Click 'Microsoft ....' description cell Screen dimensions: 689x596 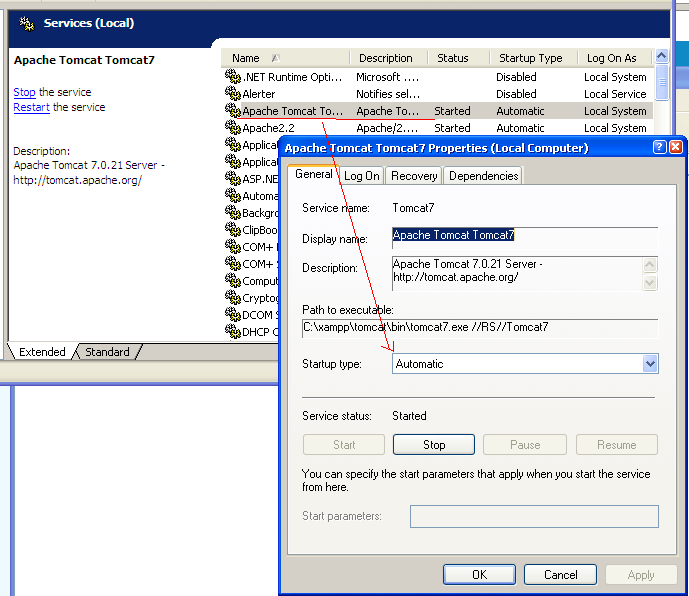tap(387, 77)
